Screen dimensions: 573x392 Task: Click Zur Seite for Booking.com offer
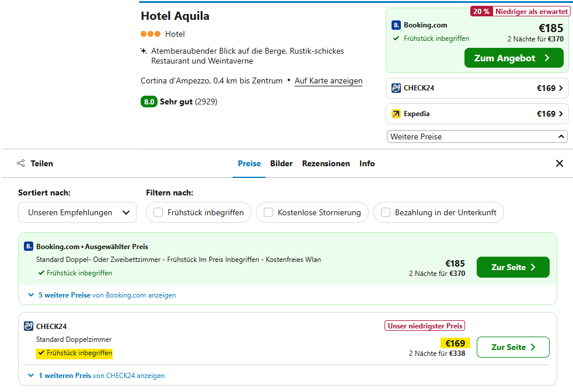[x=513, y=267]
